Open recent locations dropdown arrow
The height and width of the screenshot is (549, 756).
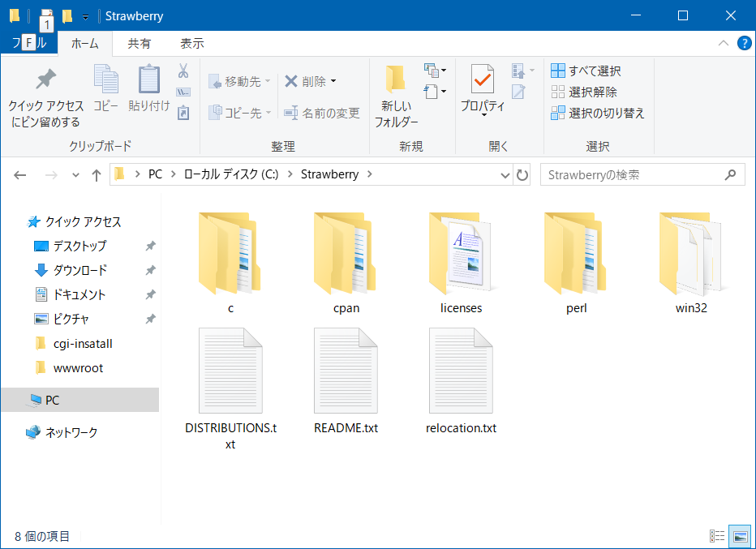pyautogui.click(x=75, y=175)
